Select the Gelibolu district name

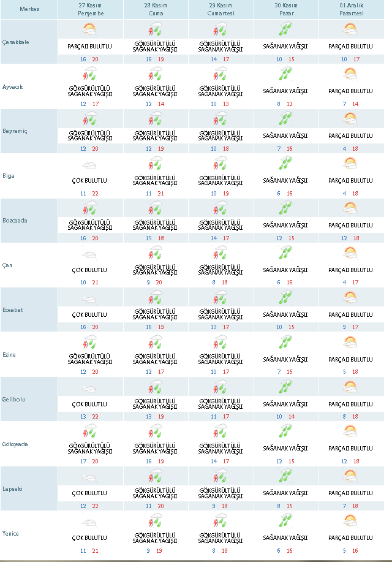click(14, 399)
